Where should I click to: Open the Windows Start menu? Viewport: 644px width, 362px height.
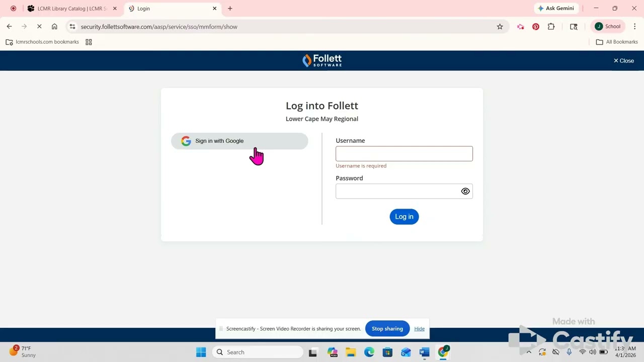click(201, 352)
